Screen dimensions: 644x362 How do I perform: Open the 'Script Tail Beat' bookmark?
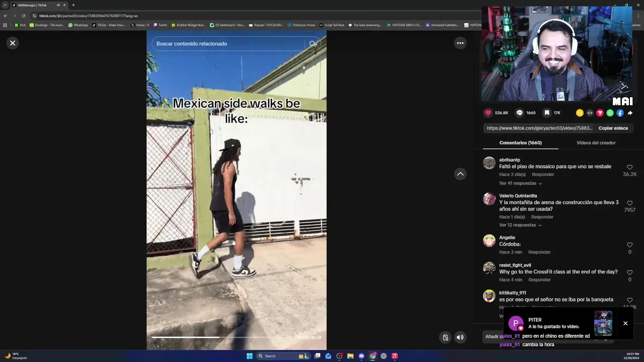[x=332, y=25]
